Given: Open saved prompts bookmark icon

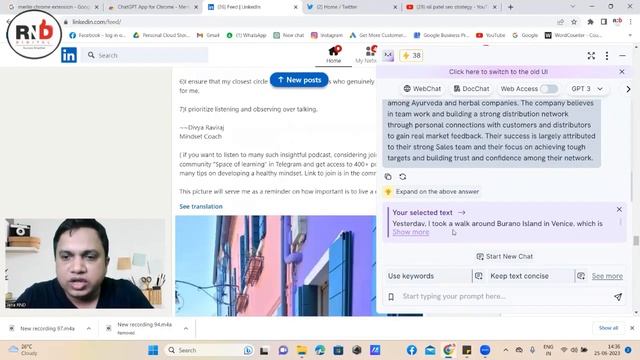Looking at the screenshot, I should [391, 297].
